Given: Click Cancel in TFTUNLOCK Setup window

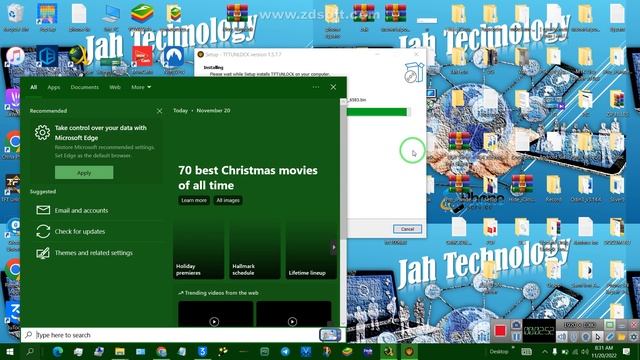Looking at the screenshot, I should point(407,229).
